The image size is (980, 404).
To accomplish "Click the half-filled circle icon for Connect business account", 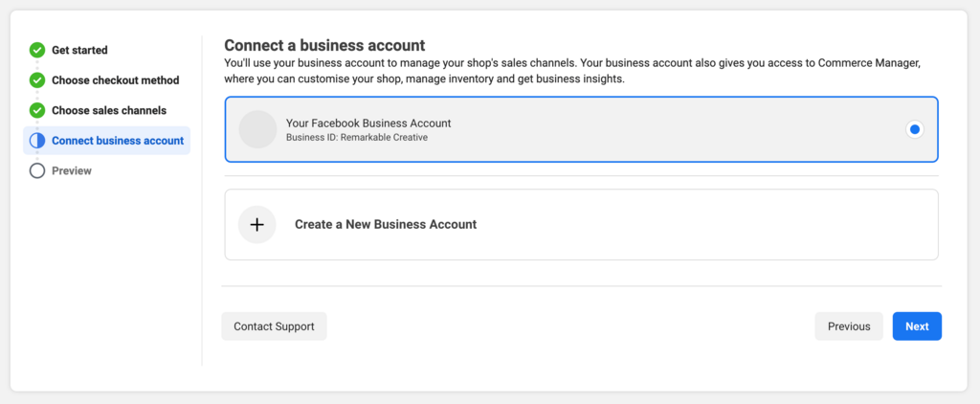I will (37, 141).
